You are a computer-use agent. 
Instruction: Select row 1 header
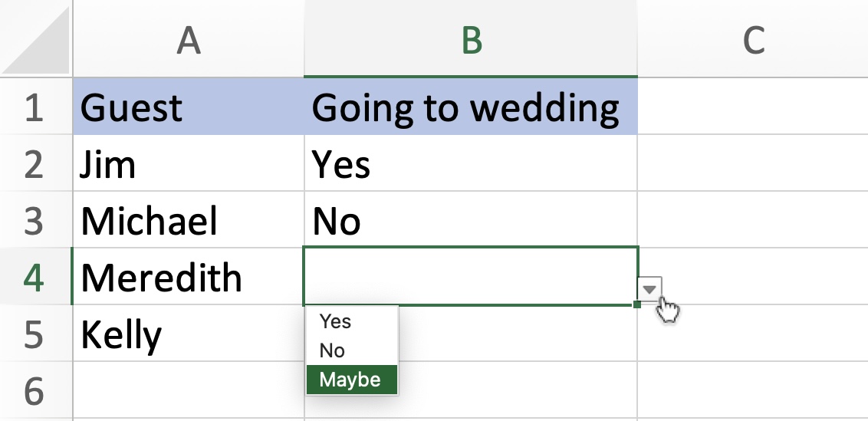click(36, 107)
